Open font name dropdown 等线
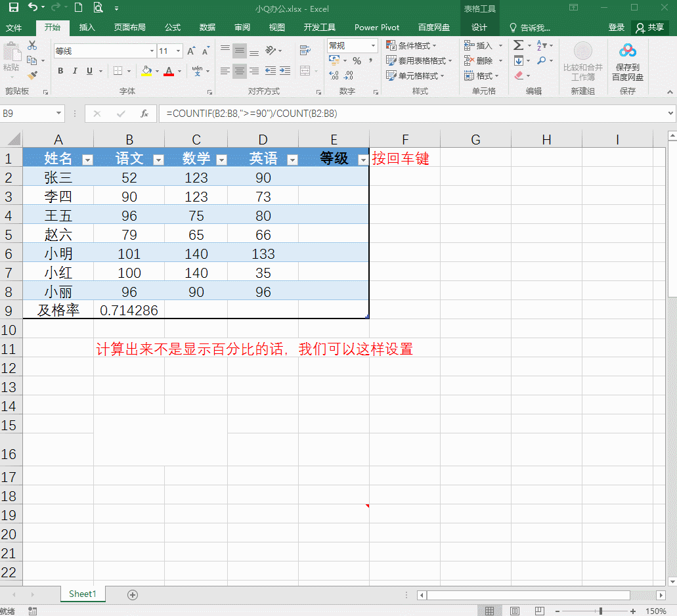 click(x=152, y=51)
